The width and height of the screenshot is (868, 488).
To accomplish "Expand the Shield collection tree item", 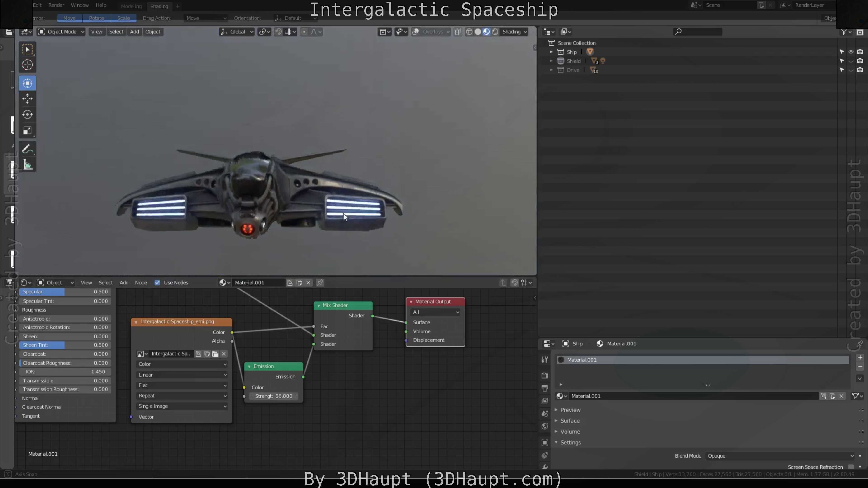I will [x=551, y=61].
